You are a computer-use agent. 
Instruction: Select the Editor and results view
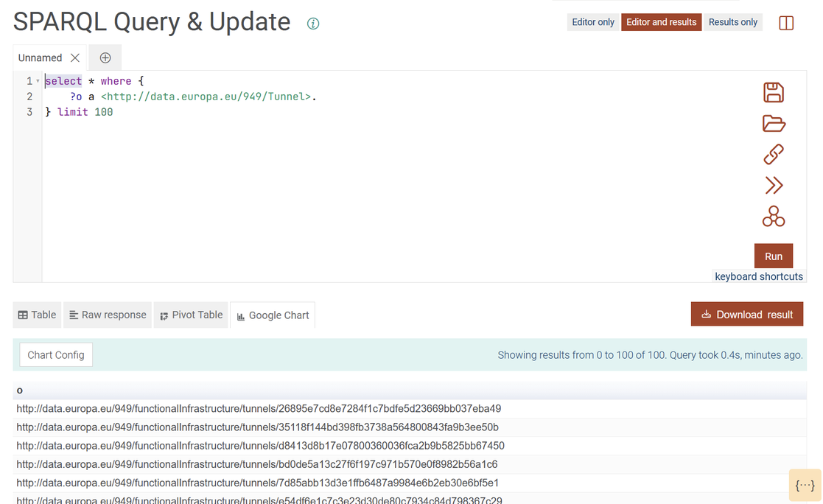(661, 22)
